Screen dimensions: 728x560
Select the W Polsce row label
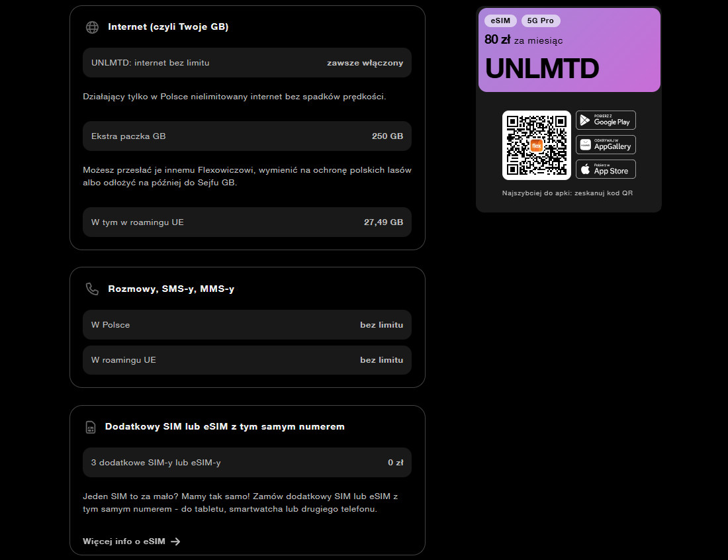click(x=111, y=325)
